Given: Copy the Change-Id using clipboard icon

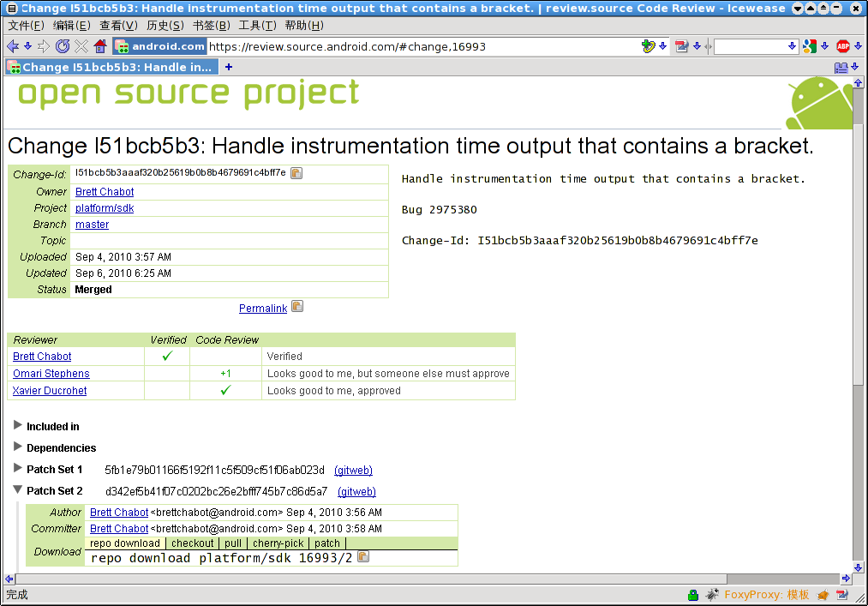Looking at the screenshot, I should tap(296, 173).
